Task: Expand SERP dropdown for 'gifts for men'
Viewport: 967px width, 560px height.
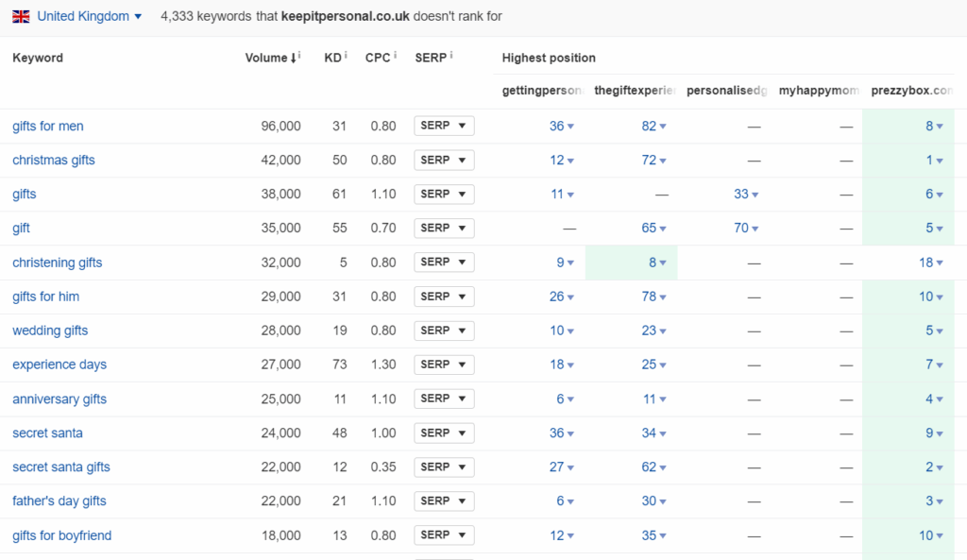Action: tap(444, 126)
